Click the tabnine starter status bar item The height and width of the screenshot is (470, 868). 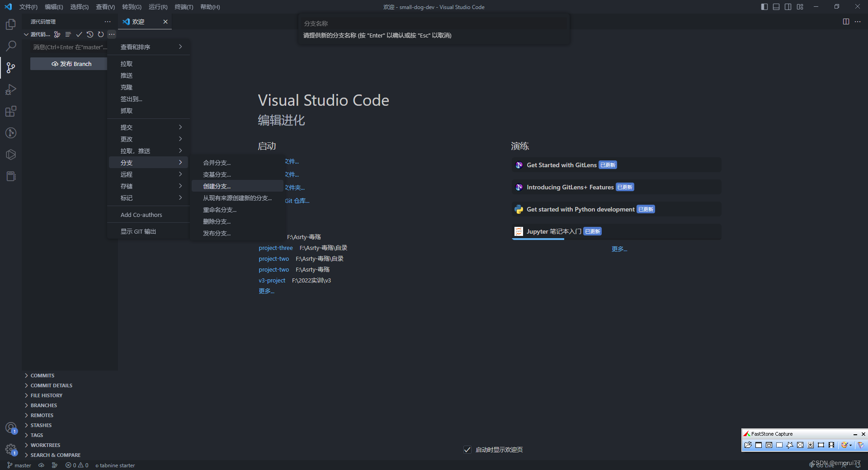(x=115, y=465)
